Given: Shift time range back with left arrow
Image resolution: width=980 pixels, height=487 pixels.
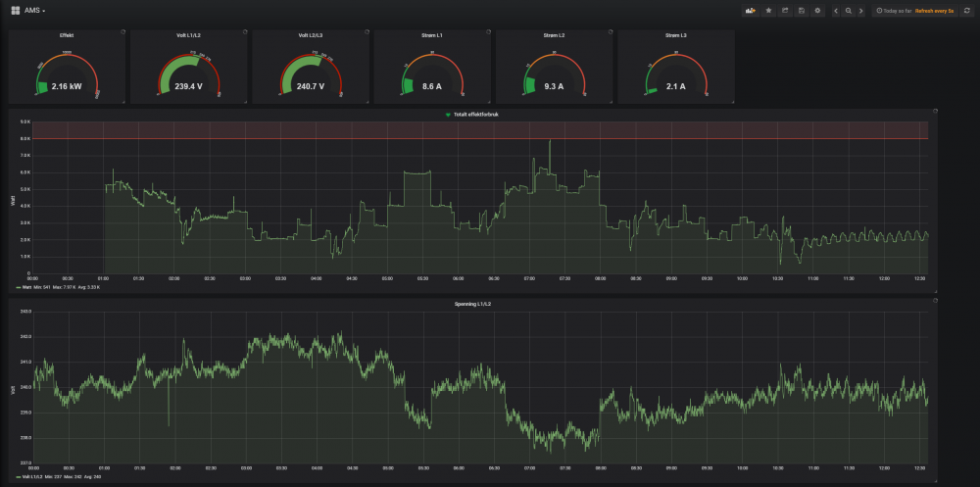Looking at the screenshot, I should 836,10.
